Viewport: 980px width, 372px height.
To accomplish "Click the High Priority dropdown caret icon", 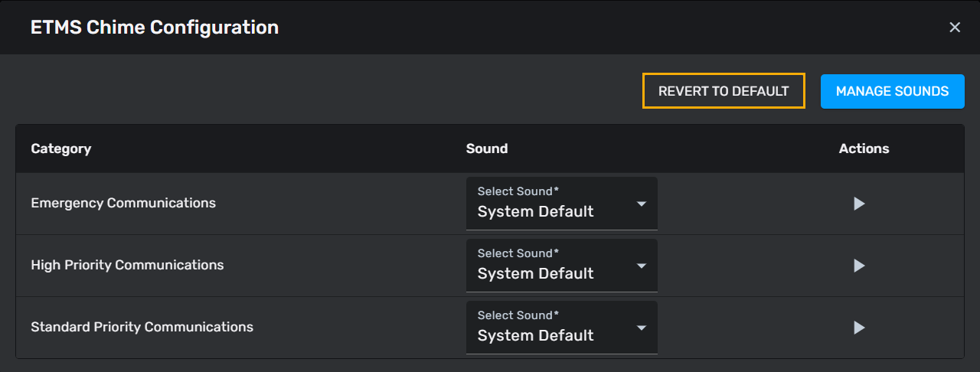I will click(x=642, y=266).
